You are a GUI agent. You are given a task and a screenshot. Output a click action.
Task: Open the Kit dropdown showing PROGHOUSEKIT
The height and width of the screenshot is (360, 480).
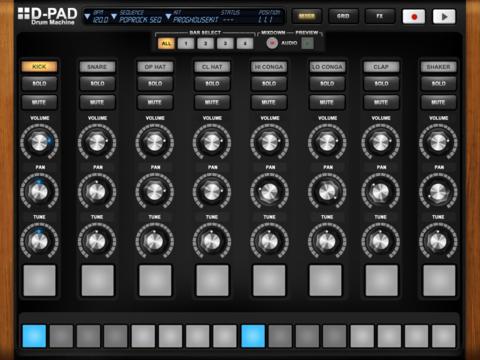tap(168, 16)
